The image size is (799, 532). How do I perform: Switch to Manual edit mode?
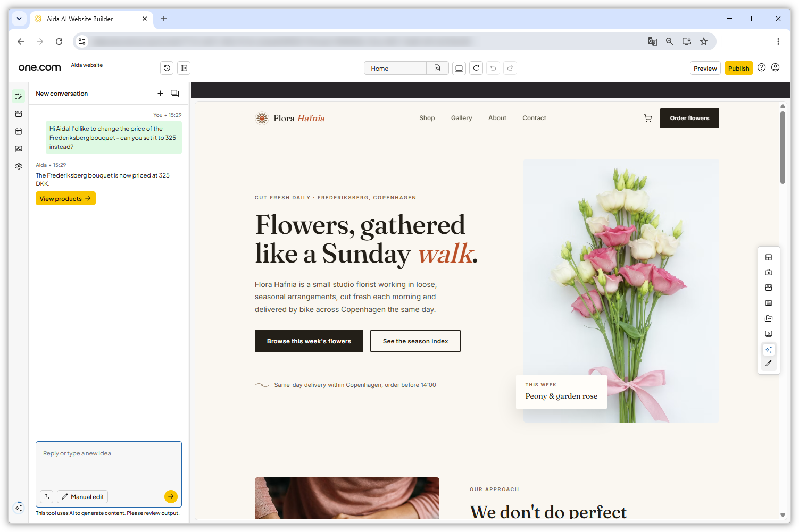(x=82, y=496)
